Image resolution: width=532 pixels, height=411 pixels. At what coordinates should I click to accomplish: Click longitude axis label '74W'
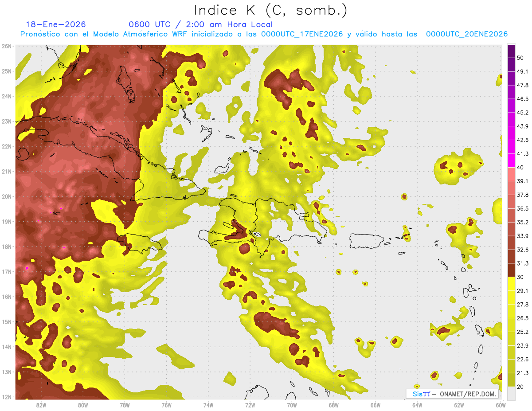pos(208,405)
